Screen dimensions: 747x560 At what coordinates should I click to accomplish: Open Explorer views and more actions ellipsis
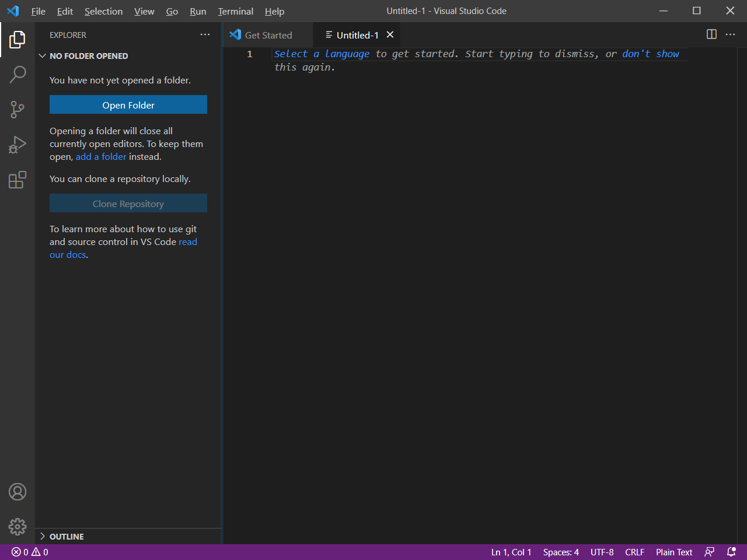(205, 35)
